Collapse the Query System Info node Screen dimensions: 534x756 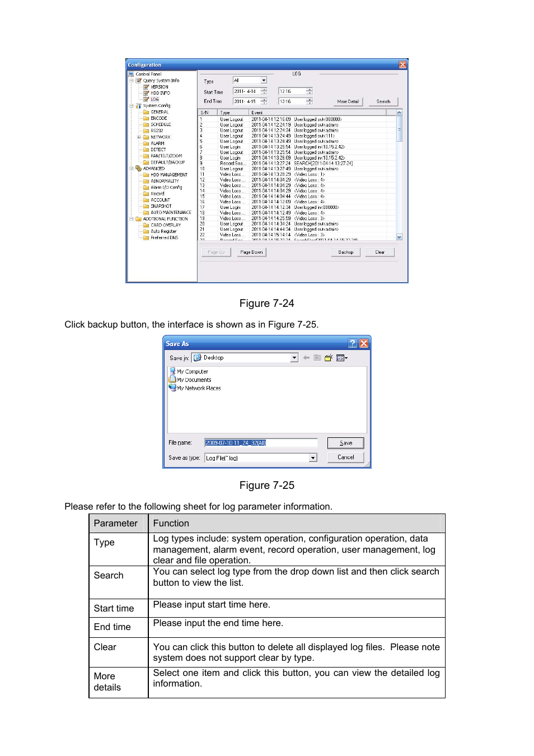point(132,81)
